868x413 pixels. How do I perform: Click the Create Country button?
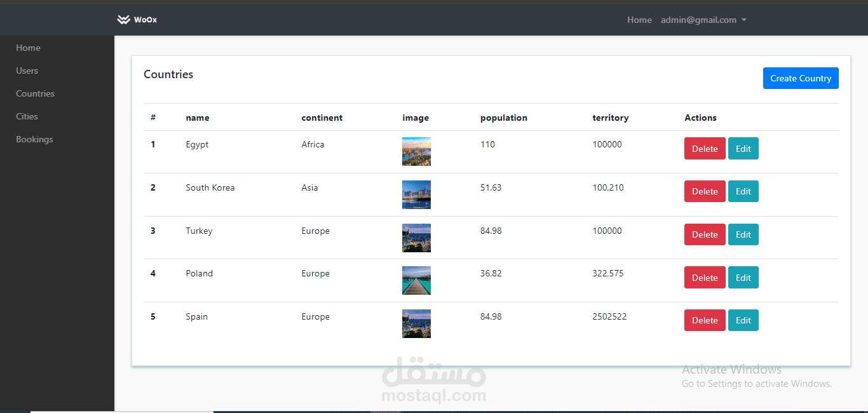[801, 78]
